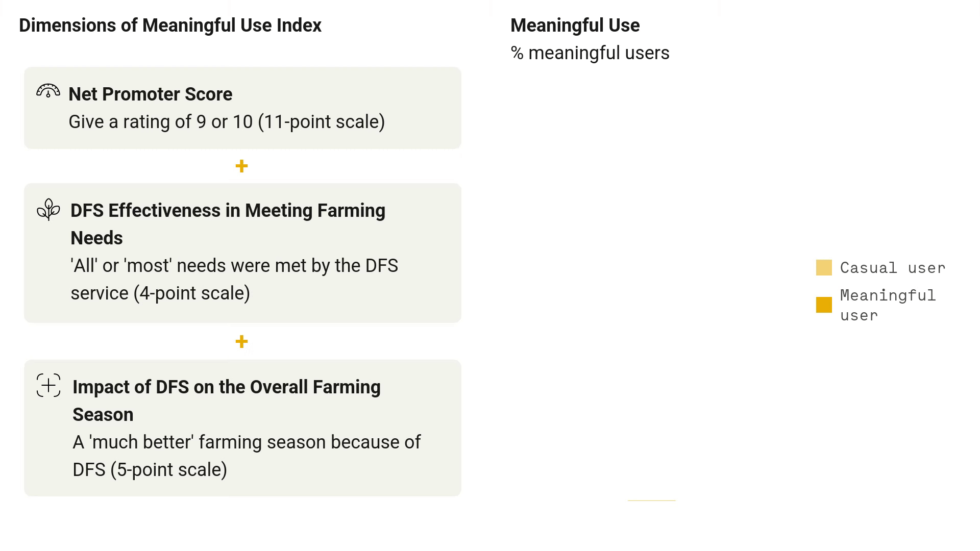Viewport: 980px width, 551px height.
Task: Click the DFS Effectiveness in Meeting Farming Needs title
Action: [x=228, y=224]
